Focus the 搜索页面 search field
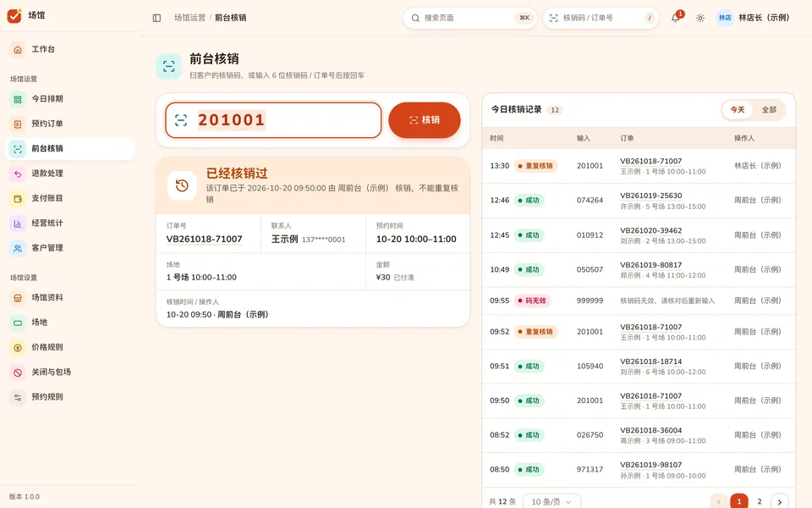Screen dimensions: 812x508 click(469, 18)
